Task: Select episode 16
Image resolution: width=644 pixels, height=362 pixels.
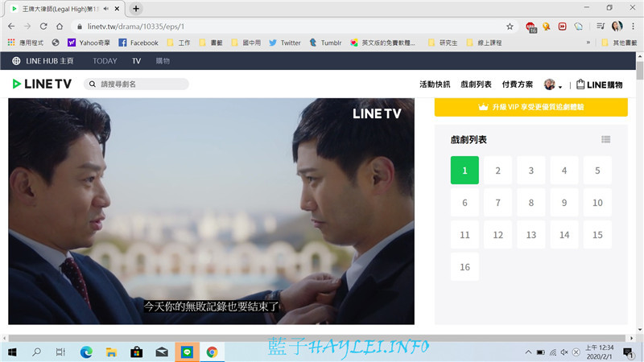Action: pyautogui.click(x=464, y=267)
